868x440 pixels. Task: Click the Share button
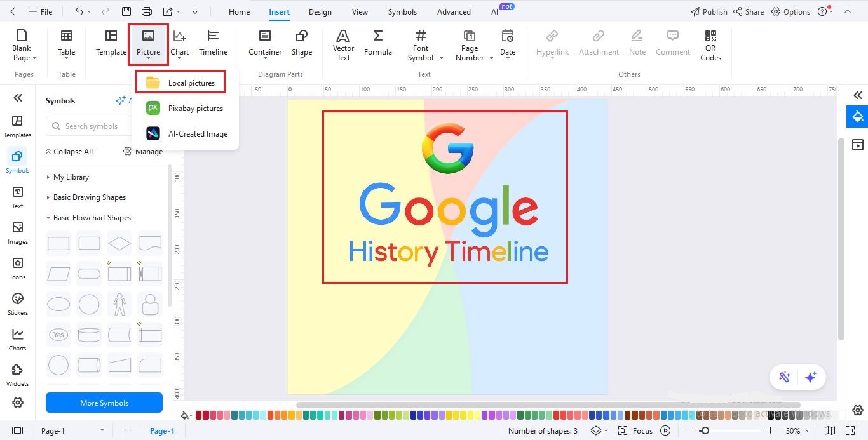[x=749, y=11]
